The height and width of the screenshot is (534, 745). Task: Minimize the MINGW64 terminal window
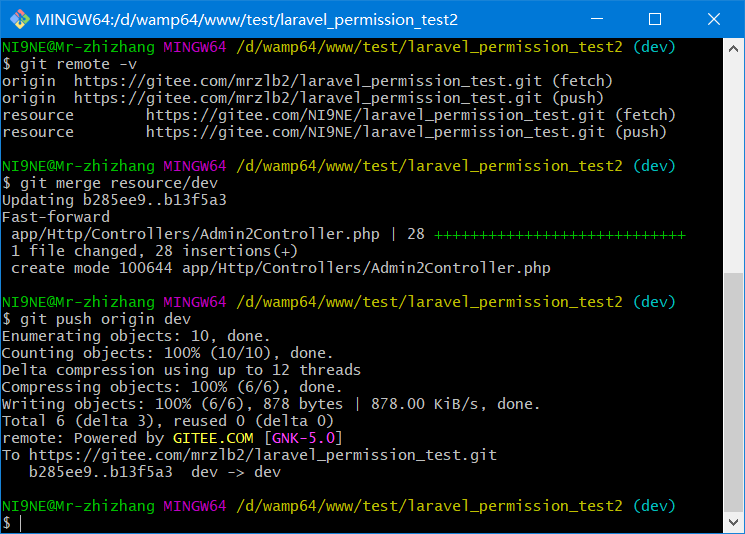coord(597,19)
